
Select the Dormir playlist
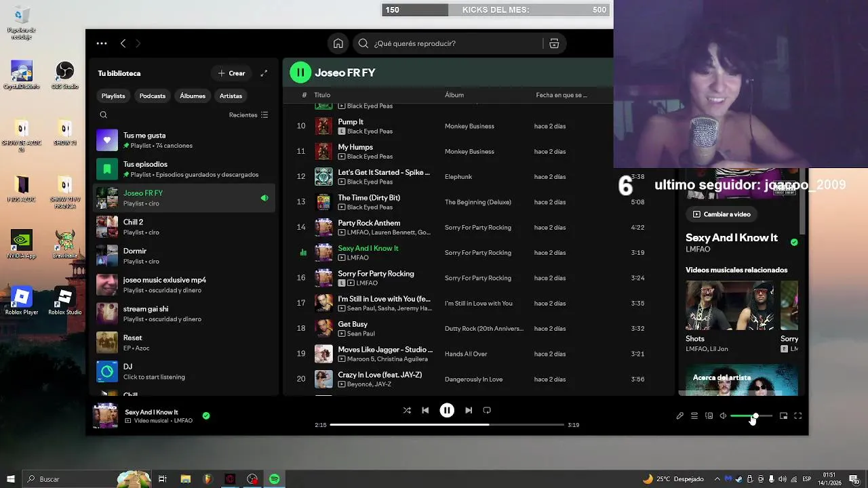point(184,256)
